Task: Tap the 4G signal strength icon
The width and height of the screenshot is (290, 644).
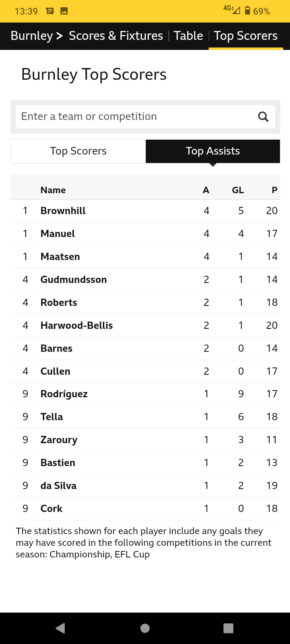Action: point(232,10)
